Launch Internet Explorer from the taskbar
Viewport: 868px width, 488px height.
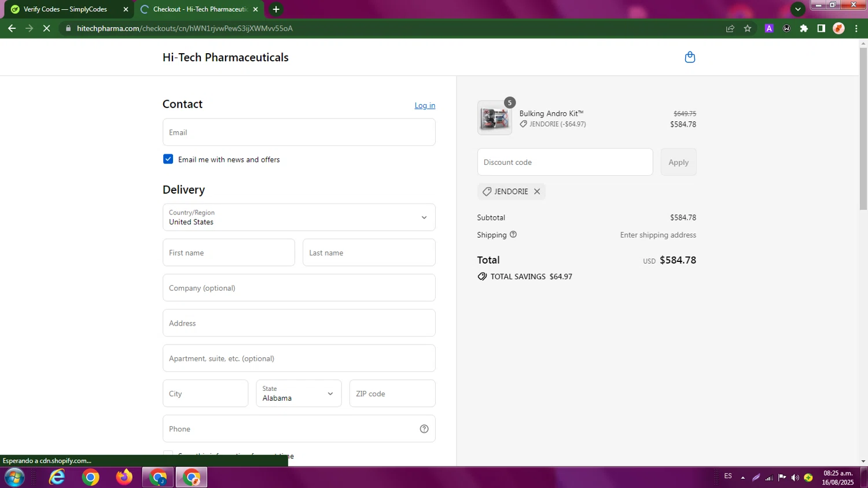tap(57, 478)
